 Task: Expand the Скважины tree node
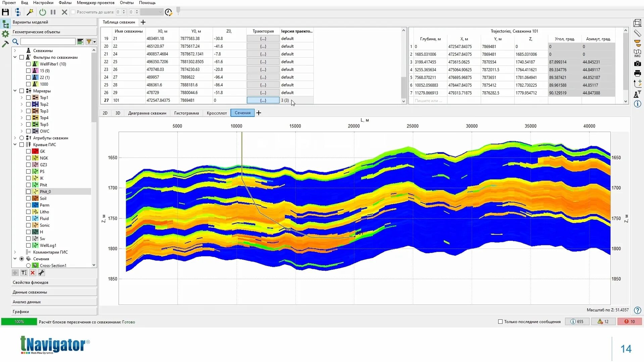pos(15,51)
